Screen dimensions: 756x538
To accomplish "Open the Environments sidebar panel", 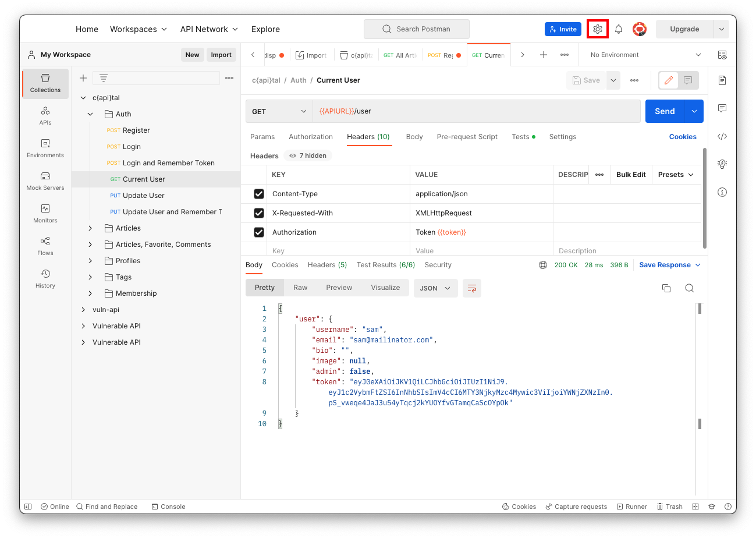I will coord(45,148).
